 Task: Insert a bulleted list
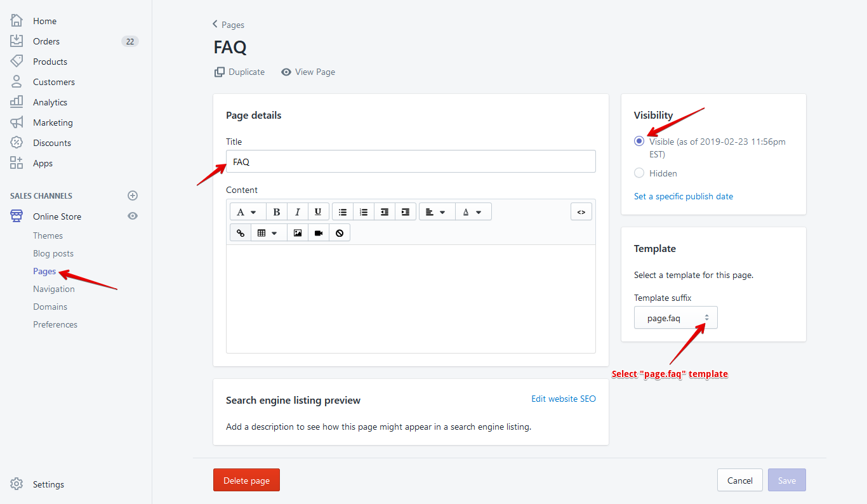click(x=343, y=212)
